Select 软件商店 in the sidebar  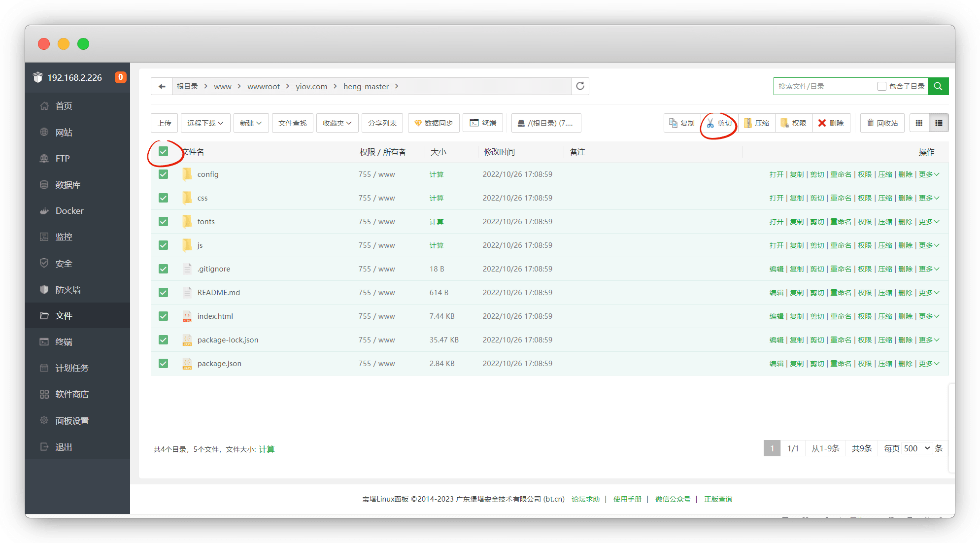coord(72,394)
